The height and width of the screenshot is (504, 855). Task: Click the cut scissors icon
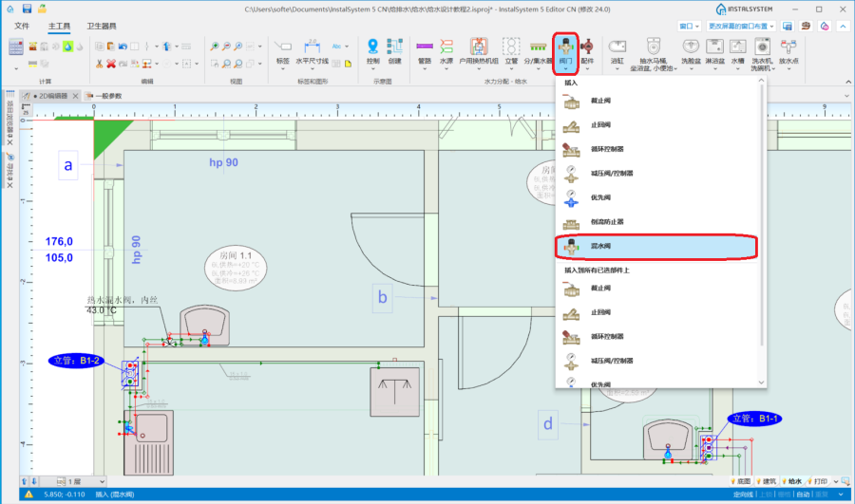(99, 64)
